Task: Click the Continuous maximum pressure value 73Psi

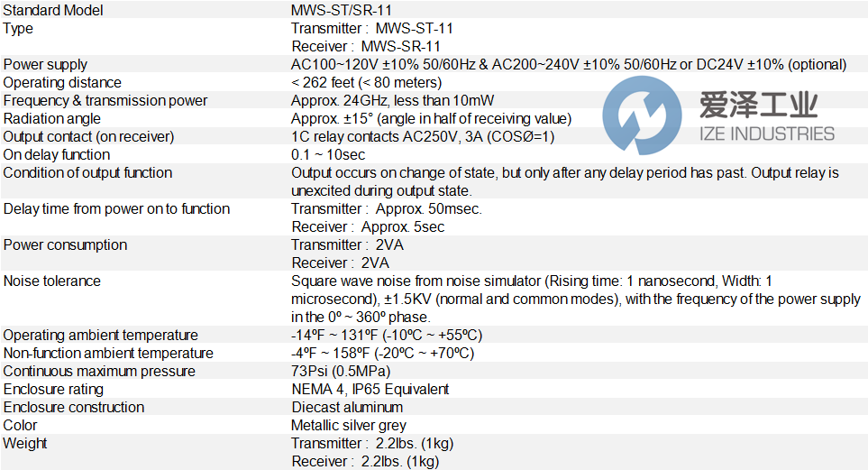Action: point(341,371)
